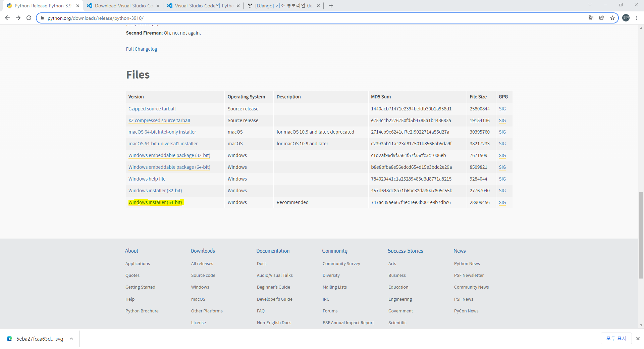Click the Downloads footer heading
The width and height of the screenshot is (644, 349).
coord(203,251)
